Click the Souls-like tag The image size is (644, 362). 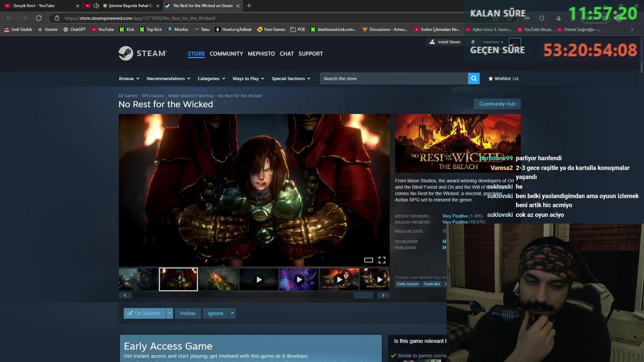(432, 284)
